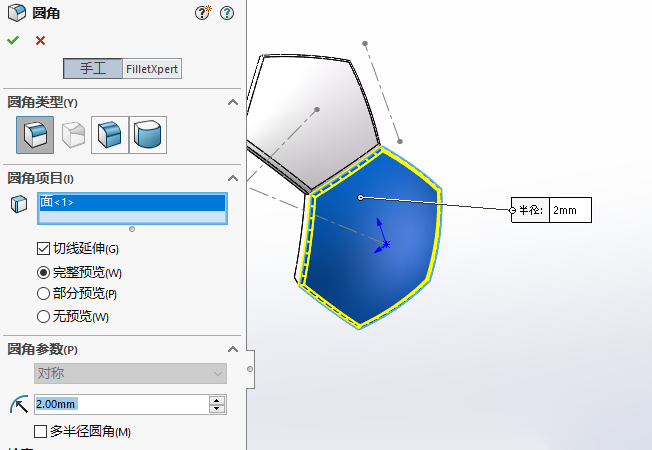Select the face fillet type icon
The width and height of the screenshot is (652, 450).
110,135
